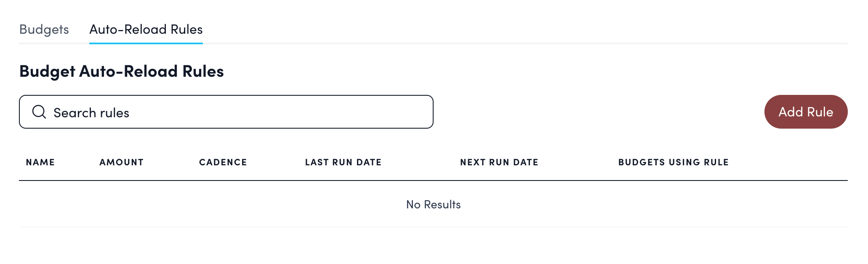Screen dimensions: 868x264
Task: Click the BUDGETS USING RULE header
Action: coord(673,162)
